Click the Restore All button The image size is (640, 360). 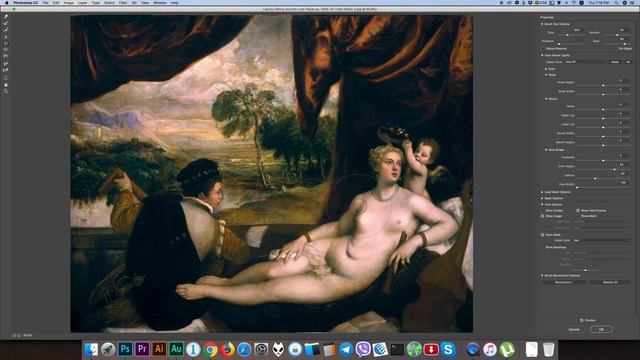tap(610, 282)
